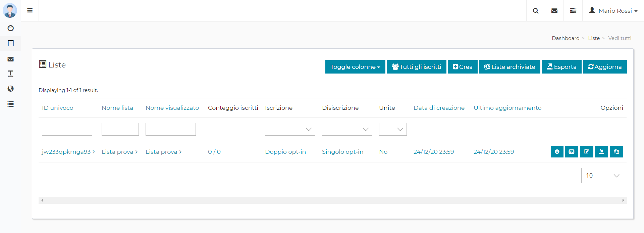Click the search magnifier icon in header
The image size is (644, 233).
[x=536, y=11]
